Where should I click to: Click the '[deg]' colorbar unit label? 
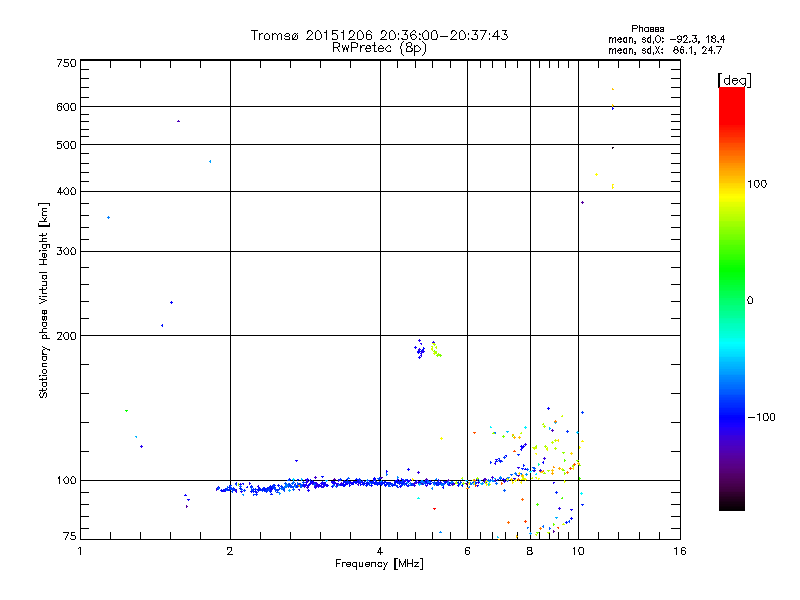pos(734,80)
